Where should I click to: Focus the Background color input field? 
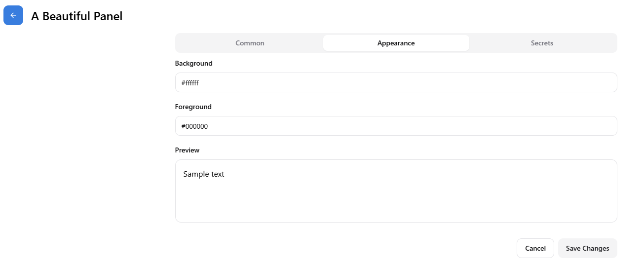click(x=396, y=82)
